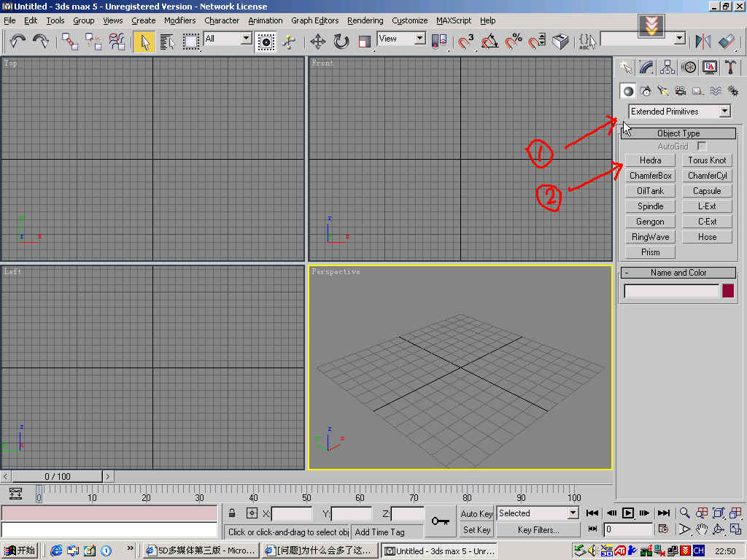Activate the Select Object arrow tool
Image resolution: width=747 pixels, height=560 pixels.
(x=144, y=42)
